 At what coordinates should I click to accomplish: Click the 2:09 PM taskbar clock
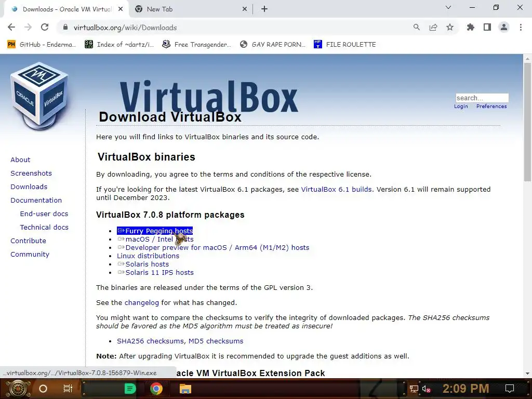(465, 389)
